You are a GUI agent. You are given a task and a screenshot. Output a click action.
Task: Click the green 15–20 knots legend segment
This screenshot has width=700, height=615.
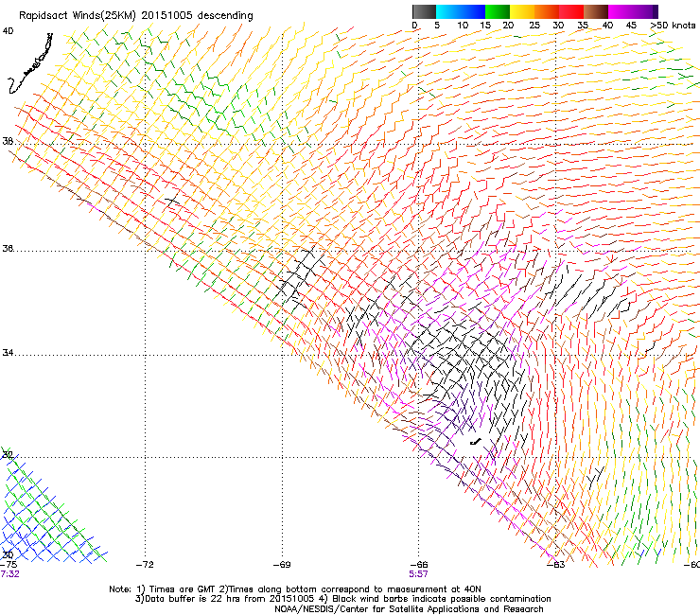[498, 11]
